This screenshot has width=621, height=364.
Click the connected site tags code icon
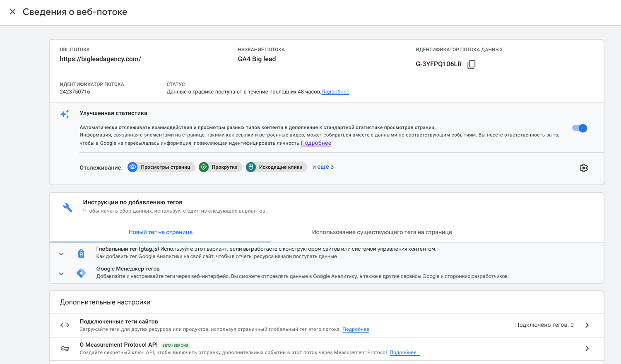tap(65, 325)
